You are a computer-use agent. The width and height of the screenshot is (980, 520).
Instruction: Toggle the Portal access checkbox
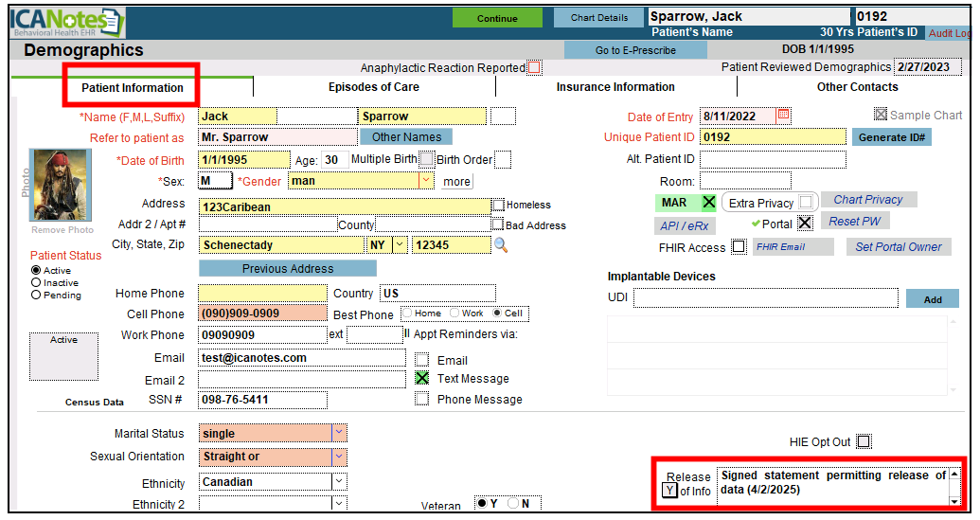point(805,224)
